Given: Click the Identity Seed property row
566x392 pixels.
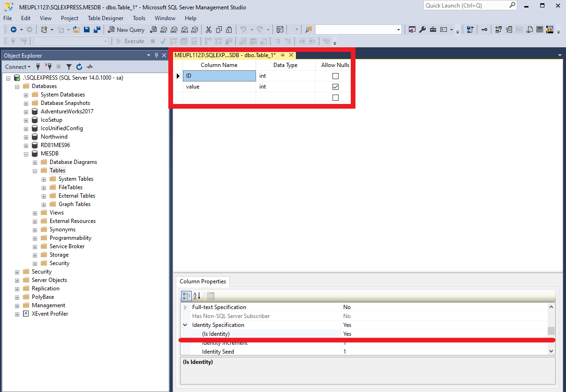Looking at the screenshot, I should click(x=364, y=352).
